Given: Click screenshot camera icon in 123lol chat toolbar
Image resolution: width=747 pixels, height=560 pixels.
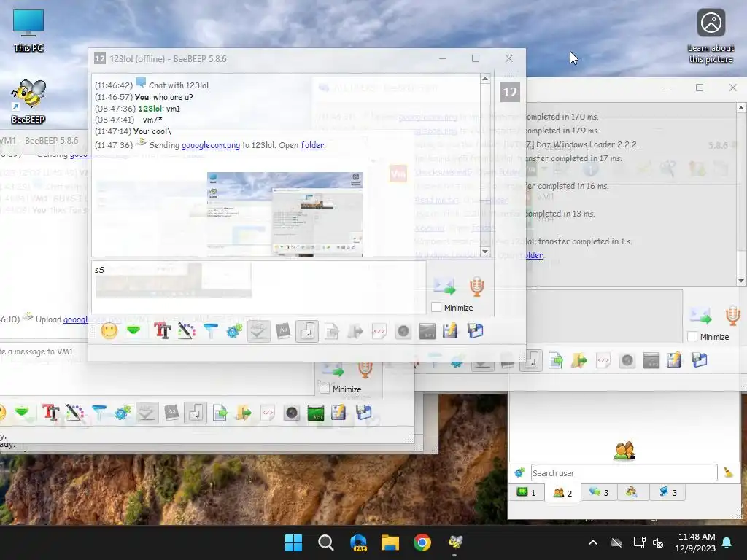Looking at the screenshot, I should pyautogui.click(x=403, y=331).
